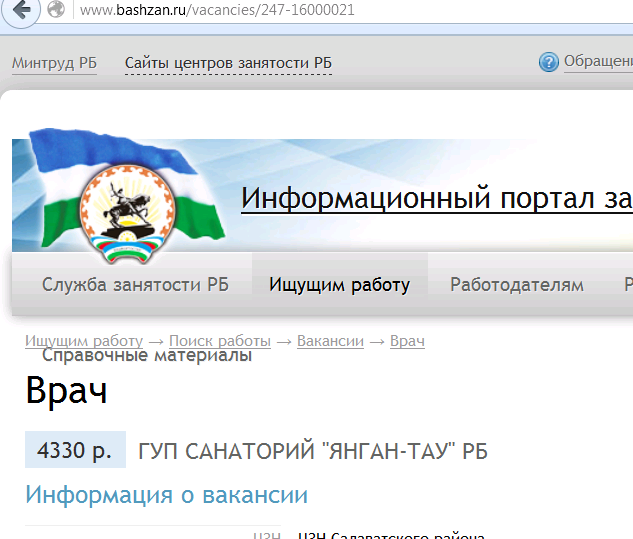633x539 pixels.
Task: Click Ищущим работу in the breadcrumbs
Action: pos(84,341)
